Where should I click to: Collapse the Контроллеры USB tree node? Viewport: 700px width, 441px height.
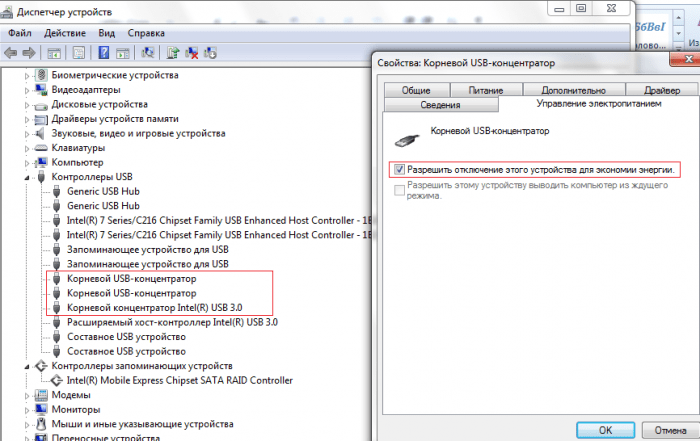coord(27,176)
